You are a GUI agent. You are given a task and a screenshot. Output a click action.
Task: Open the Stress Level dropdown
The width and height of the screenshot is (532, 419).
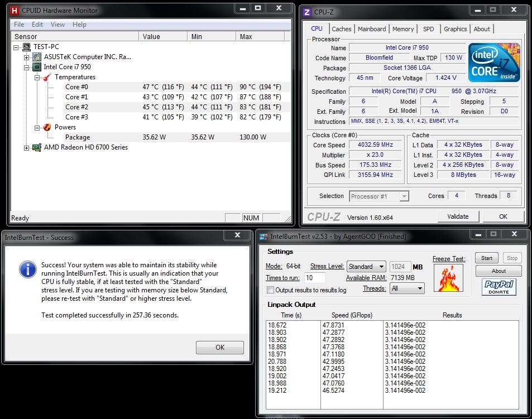tap(366, 267)
